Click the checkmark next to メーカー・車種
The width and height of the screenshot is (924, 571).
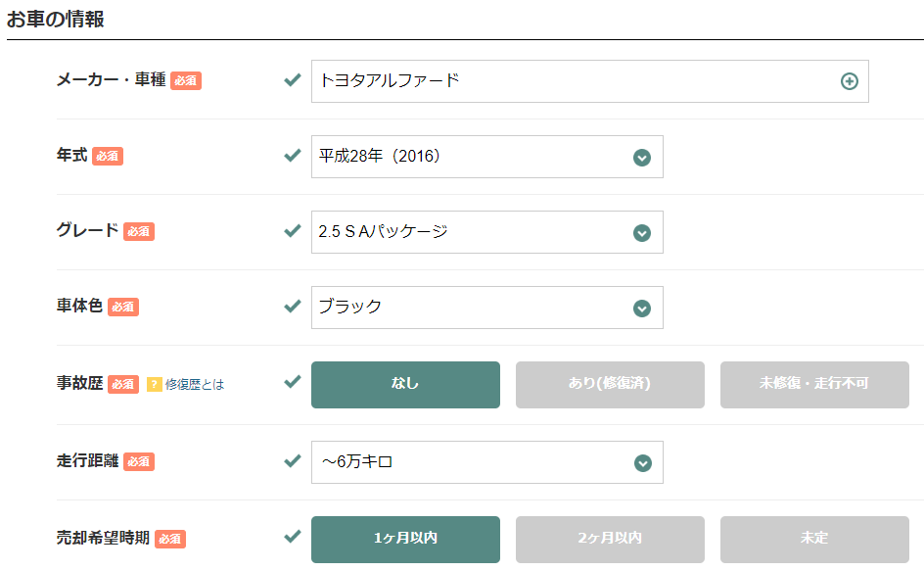[292, 80]
